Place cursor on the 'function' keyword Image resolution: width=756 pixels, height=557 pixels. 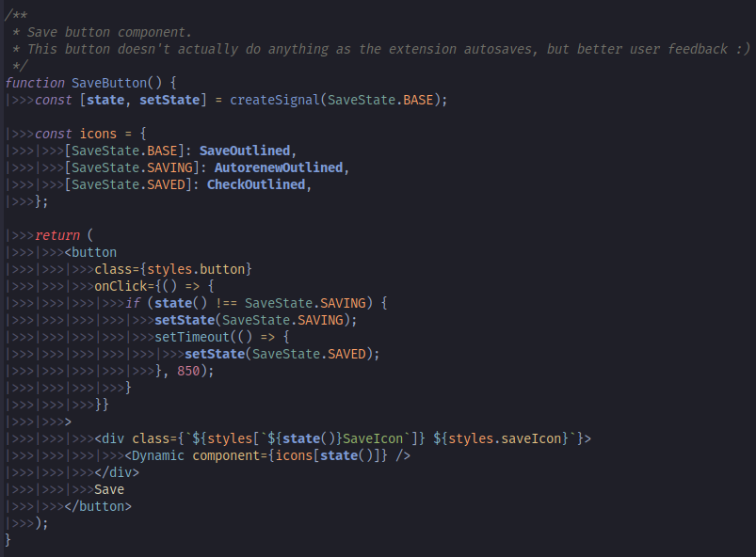(35, 83)
